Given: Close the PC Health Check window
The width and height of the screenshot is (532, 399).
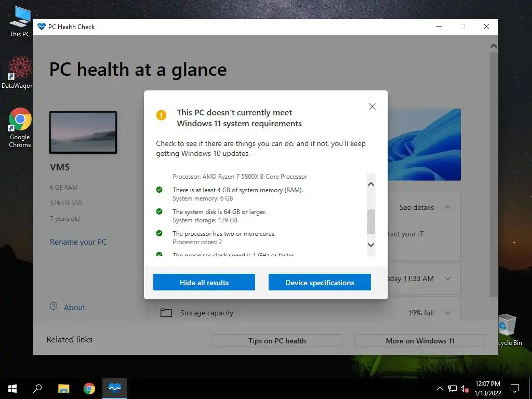Looking at the screenshot, I should tap(486, 27).
